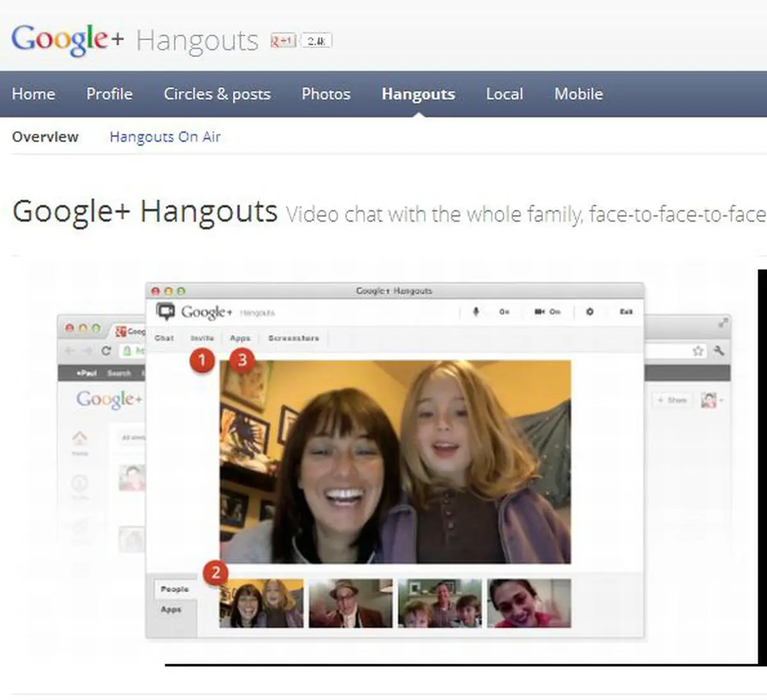
Task: Click the Share button in background browser
Action: pos(672,400)
